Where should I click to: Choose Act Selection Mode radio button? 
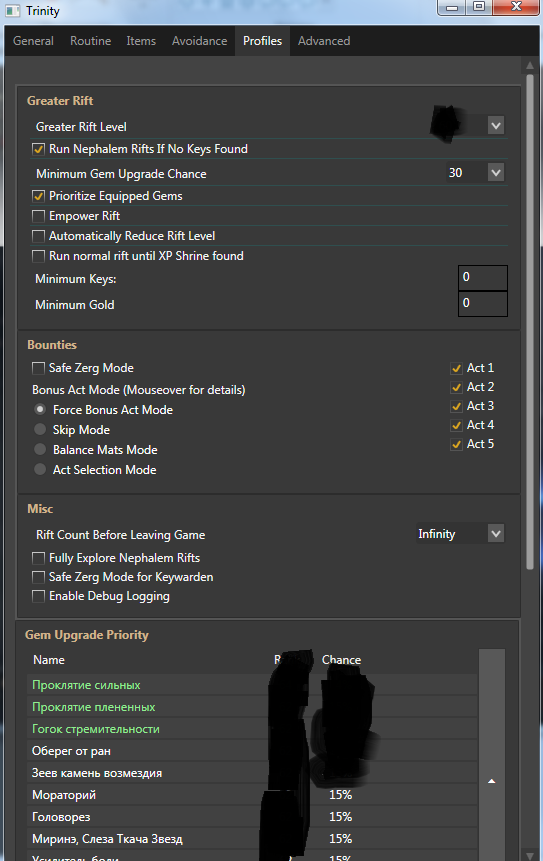(40, 469)
